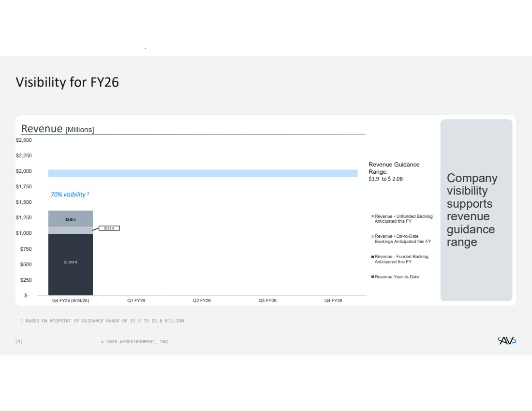Viewport: 532px width, 411px height.
Task: Click the 'Company visibility supports revenue guidance' panel
Action: pos(476,210)
